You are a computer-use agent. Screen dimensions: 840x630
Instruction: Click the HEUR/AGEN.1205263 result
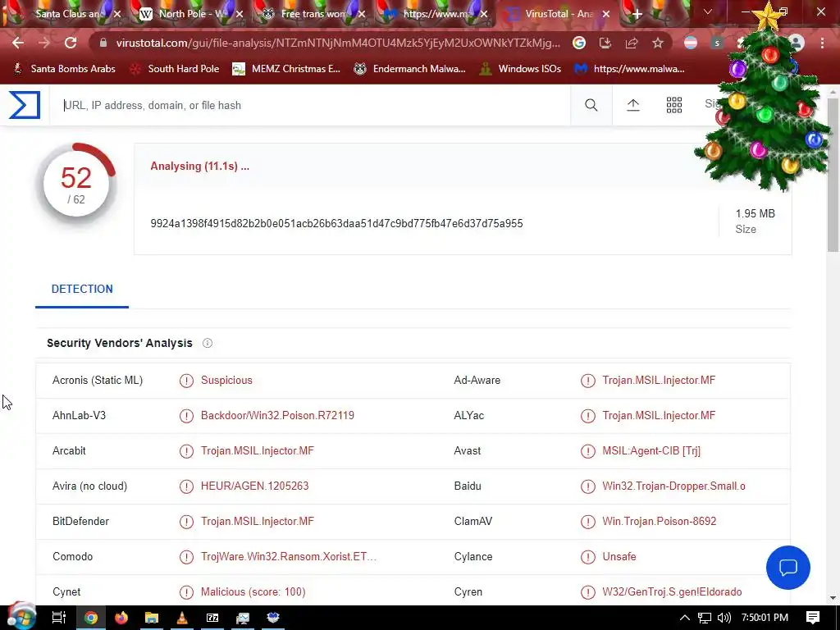click(x=254, y=486)
